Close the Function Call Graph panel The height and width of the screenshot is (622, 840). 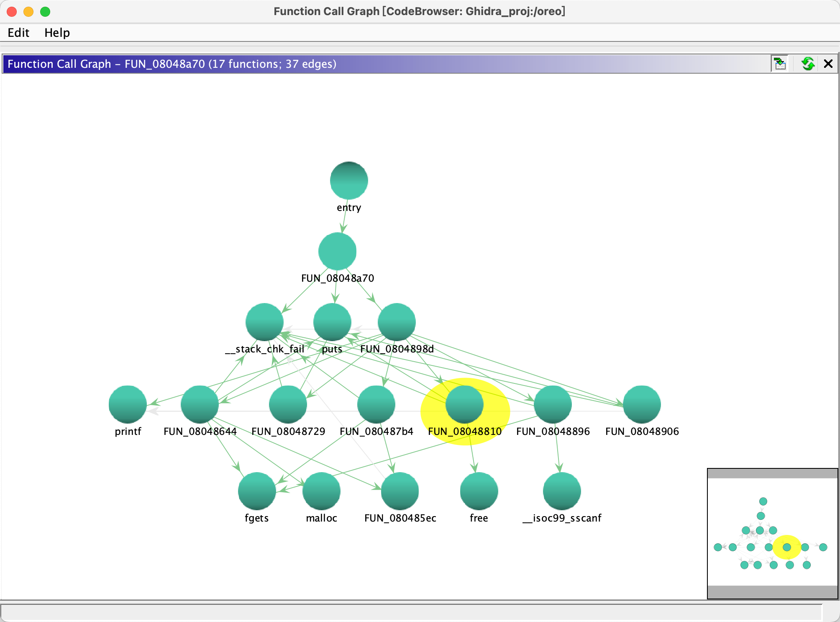pos(828,64)
